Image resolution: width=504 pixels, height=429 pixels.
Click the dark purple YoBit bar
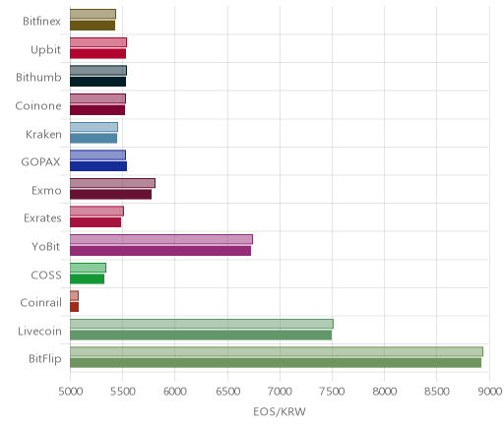coord(160,251)
